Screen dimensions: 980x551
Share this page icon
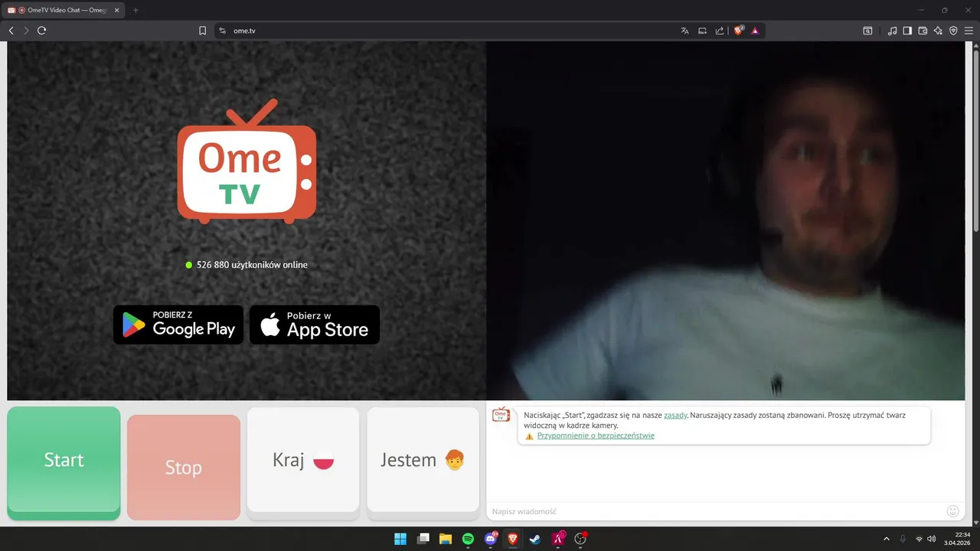720,31
